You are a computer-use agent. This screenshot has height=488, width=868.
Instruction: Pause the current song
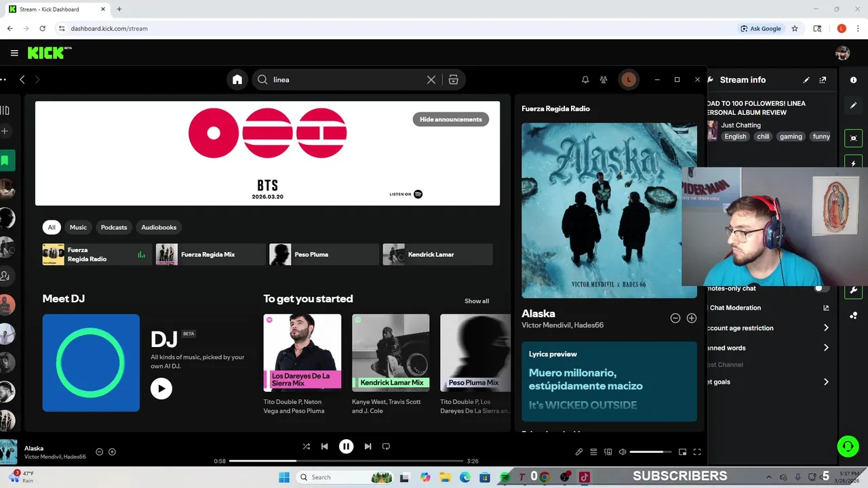pyautogui.click(x=346, y=447)
